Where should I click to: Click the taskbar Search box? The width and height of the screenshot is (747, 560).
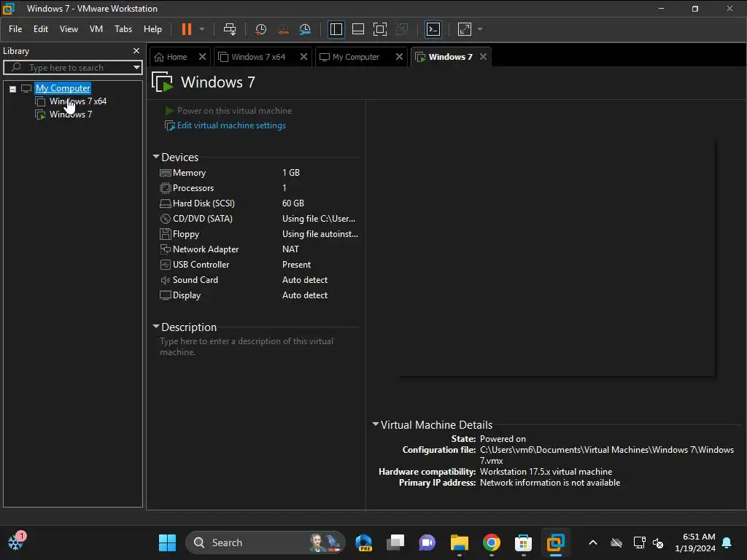[x=266, y=542]
